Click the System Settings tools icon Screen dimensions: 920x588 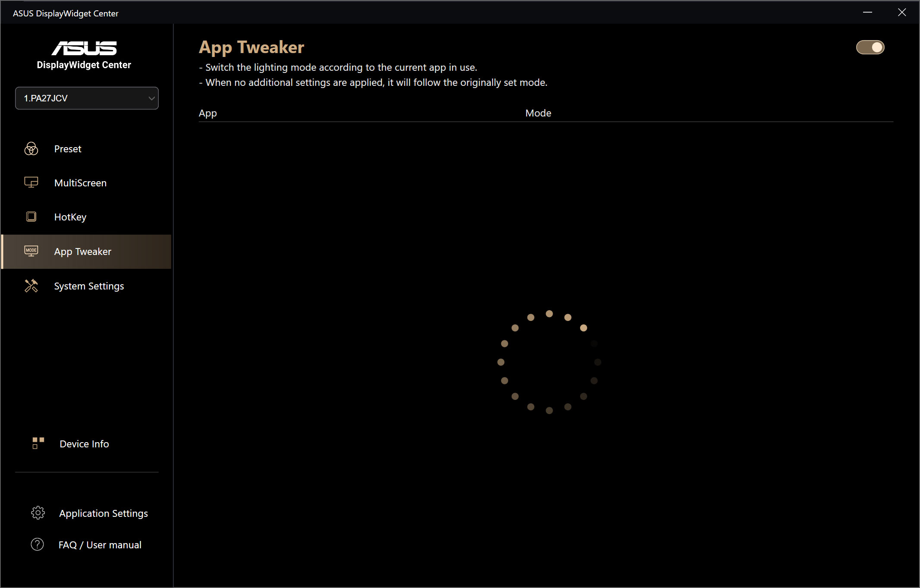click(x=31, y=286)
